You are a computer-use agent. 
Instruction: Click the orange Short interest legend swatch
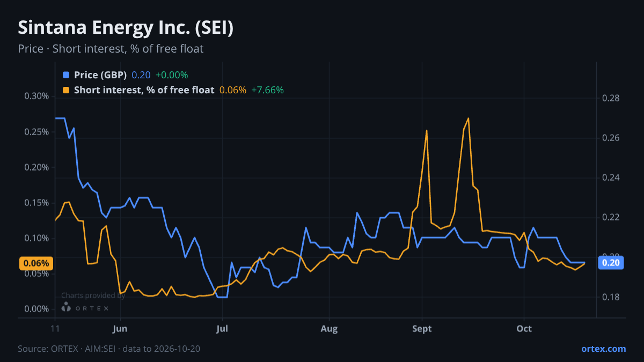click(x=66, y=90)
